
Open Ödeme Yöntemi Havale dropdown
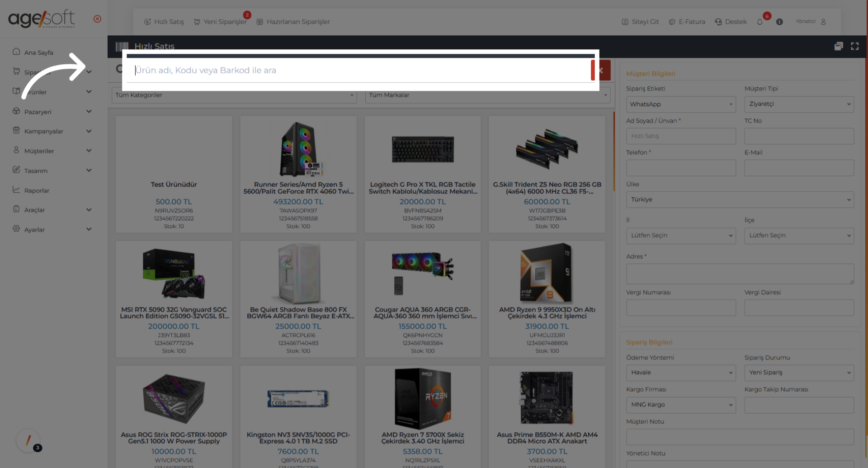click(x=681, y=373)
